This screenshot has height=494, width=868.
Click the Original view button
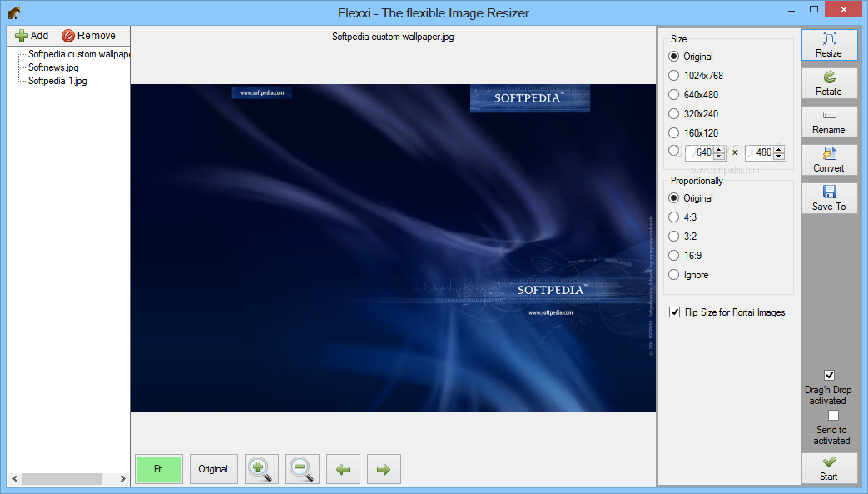[x=213, y=469]
